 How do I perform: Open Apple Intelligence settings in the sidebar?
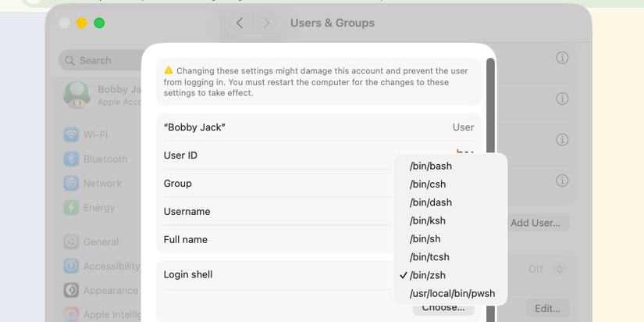click(101, 315)
